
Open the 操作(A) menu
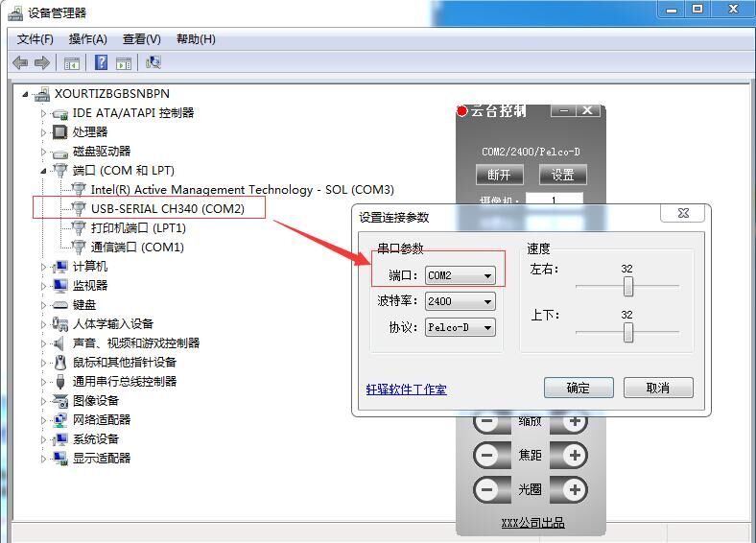[x=87, y=39]
